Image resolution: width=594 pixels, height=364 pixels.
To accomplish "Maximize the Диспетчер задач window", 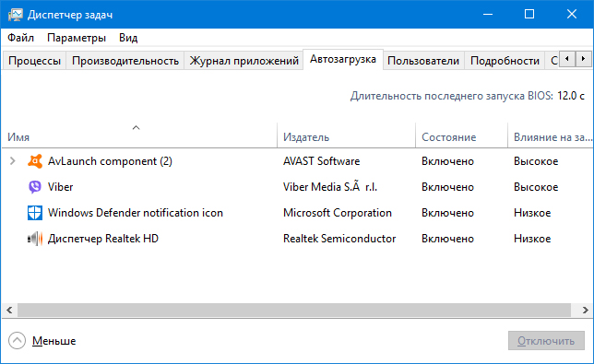I will click(529, 15).
